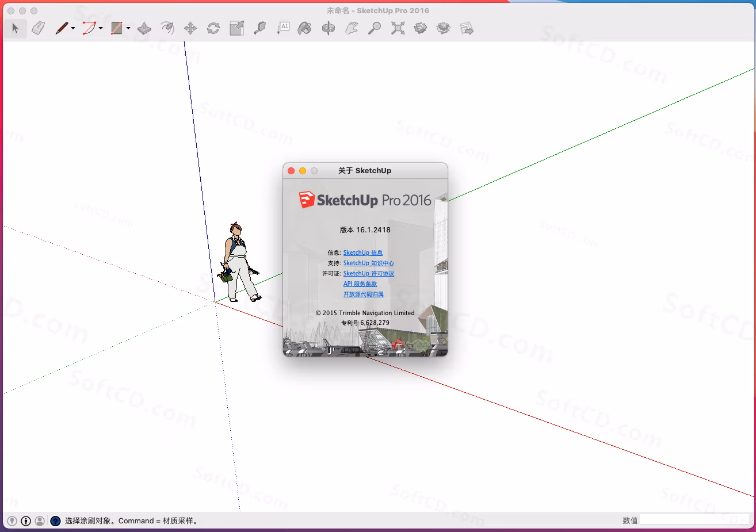Open the Extension Warehouse icon
Image resolution: width=756 pixels, height=532 pixels.
pyautogui.click(x=444, y=28)
